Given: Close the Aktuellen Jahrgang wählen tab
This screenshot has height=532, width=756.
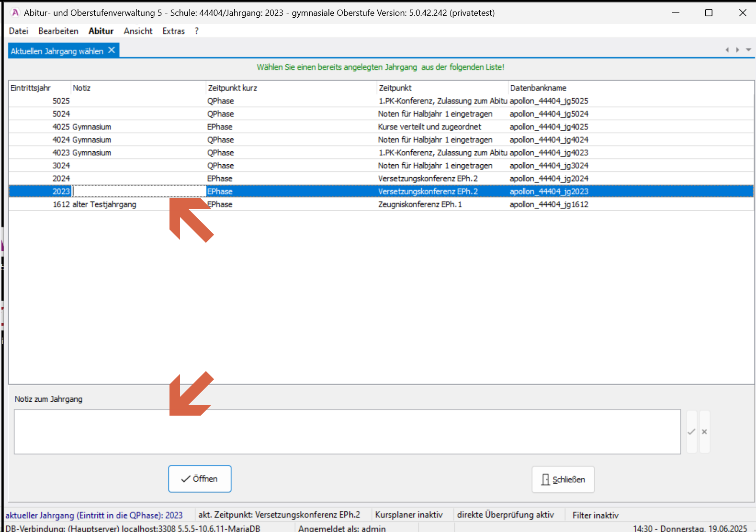Looking at the screenshot, I should 112,50.
